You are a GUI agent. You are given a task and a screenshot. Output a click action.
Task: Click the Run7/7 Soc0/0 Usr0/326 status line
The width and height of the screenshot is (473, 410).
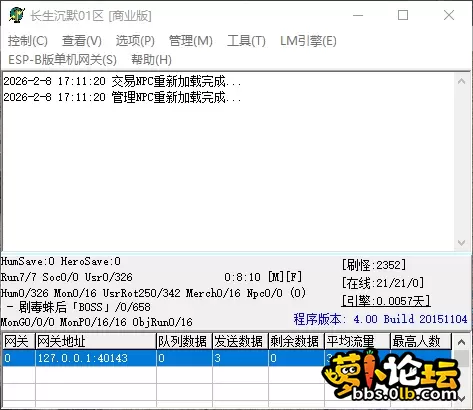pyautogui.click(x=67, y=277)
